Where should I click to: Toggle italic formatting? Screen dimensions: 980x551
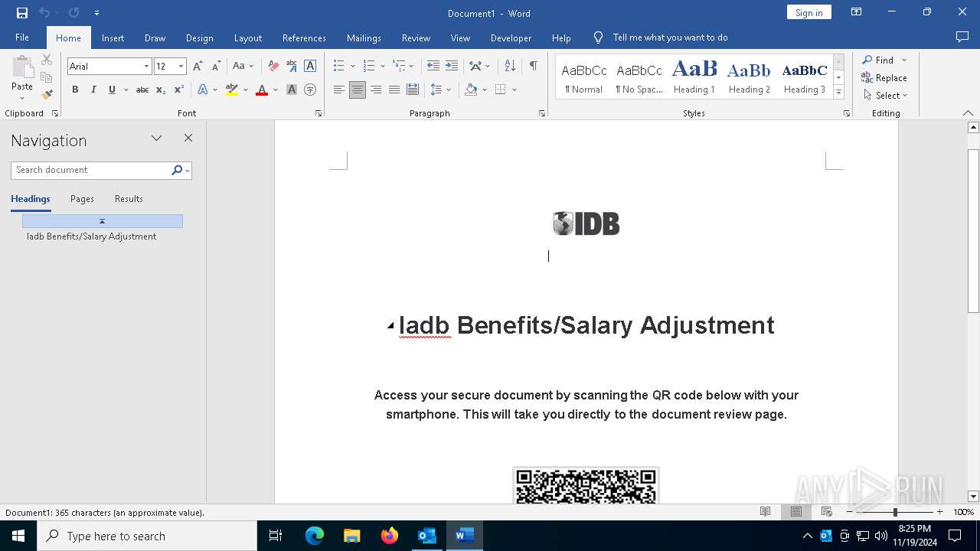pyautogui.click(x=93, y=90)
